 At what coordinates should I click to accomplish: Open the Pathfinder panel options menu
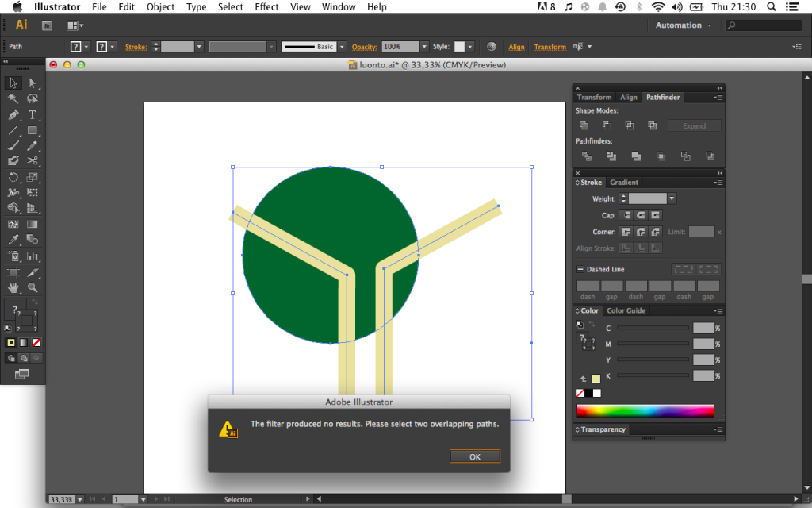click(x=718, y=98)
